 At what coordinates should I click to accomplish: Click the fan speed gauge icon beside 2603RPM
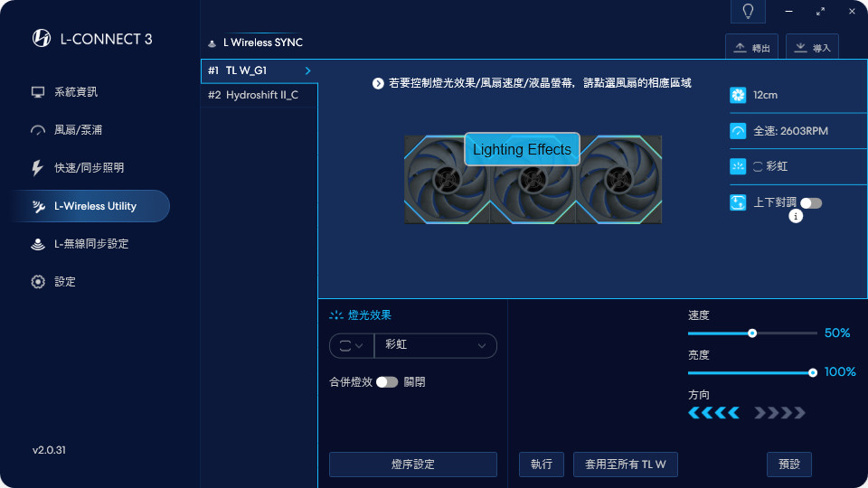click(738, 131)
